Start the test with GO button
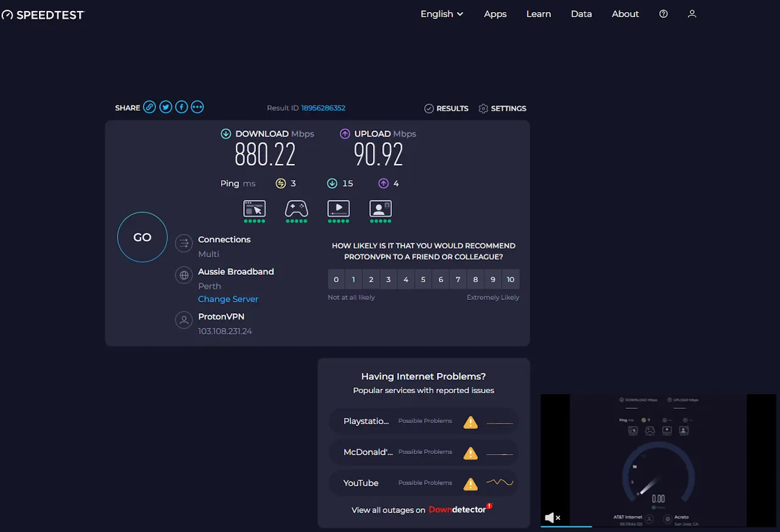The width and height of the screenshot is (780, 532). pos(143,237)
